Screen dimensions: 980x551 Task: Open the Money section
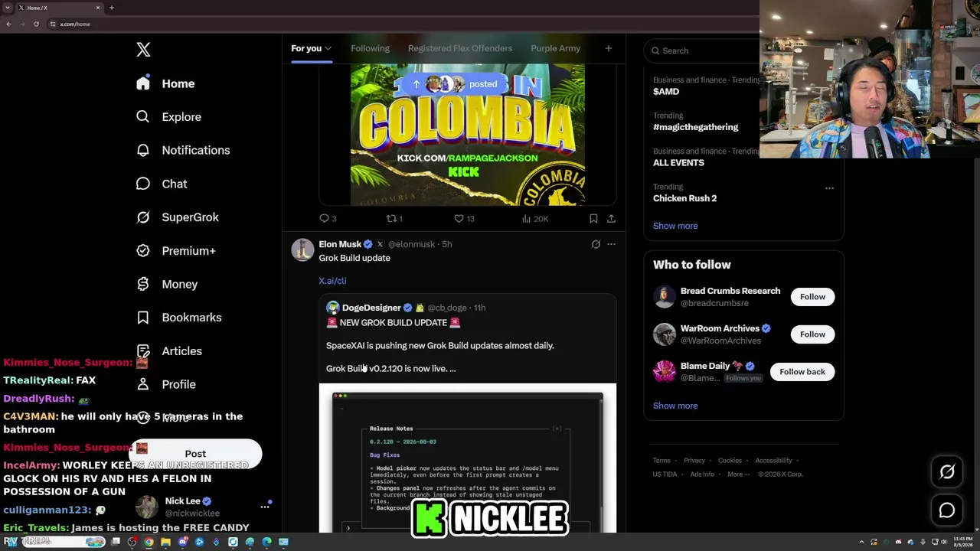167,284
